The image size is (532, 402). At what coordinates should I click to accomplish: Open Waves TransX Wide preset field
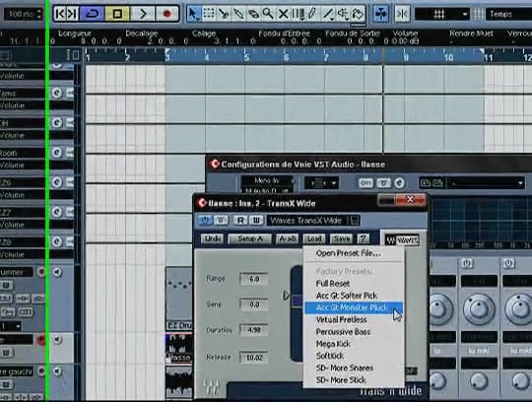coord(307,221)
